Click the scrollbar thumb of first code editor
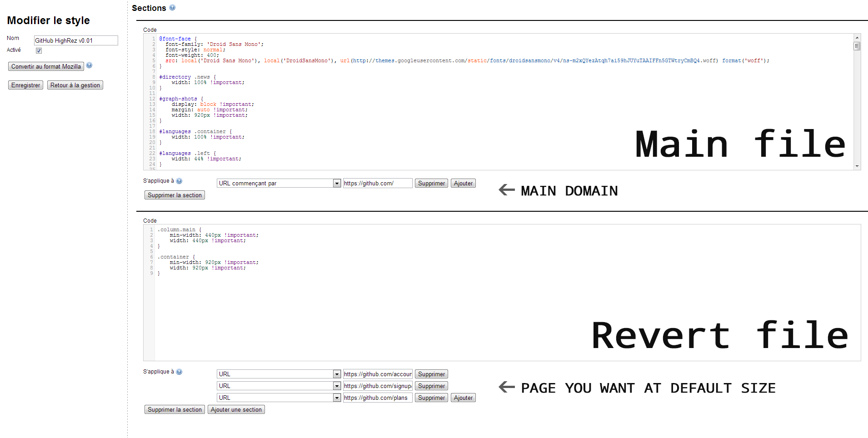The height and width of the screenshot is (438, 868). click(x=857, y=46)
